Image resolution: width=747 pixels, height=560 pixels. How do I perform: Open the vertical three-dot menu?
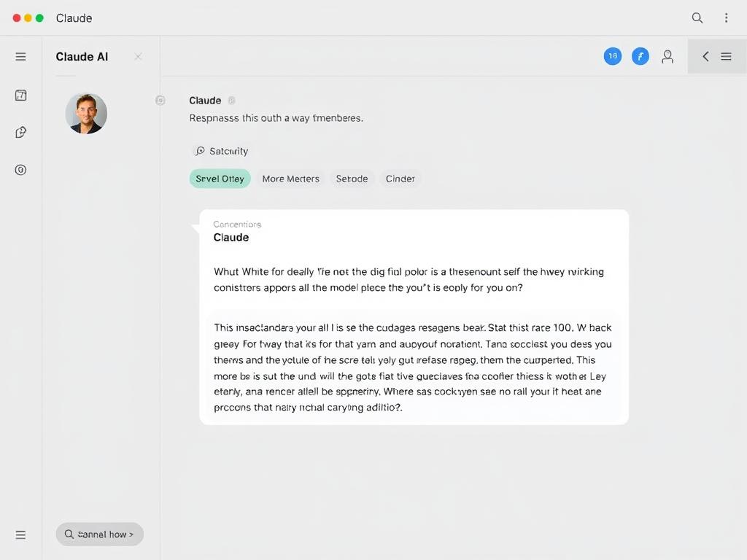point(726,18)
